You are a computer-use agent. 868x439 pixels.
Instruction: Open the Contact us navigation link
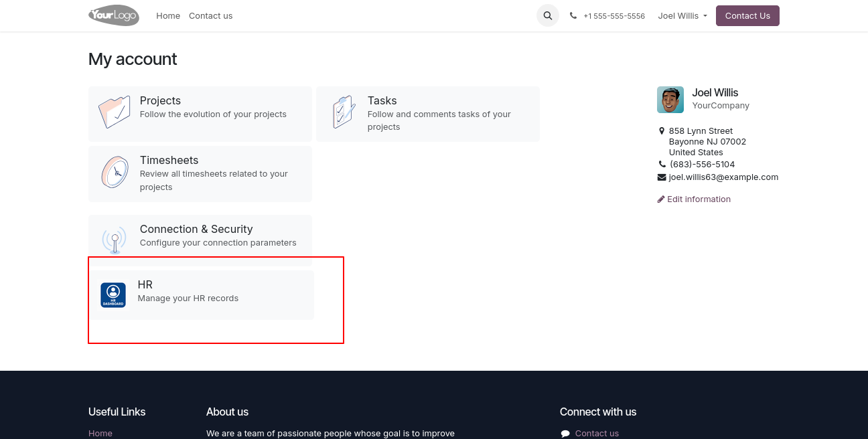(x=210, y=15)
